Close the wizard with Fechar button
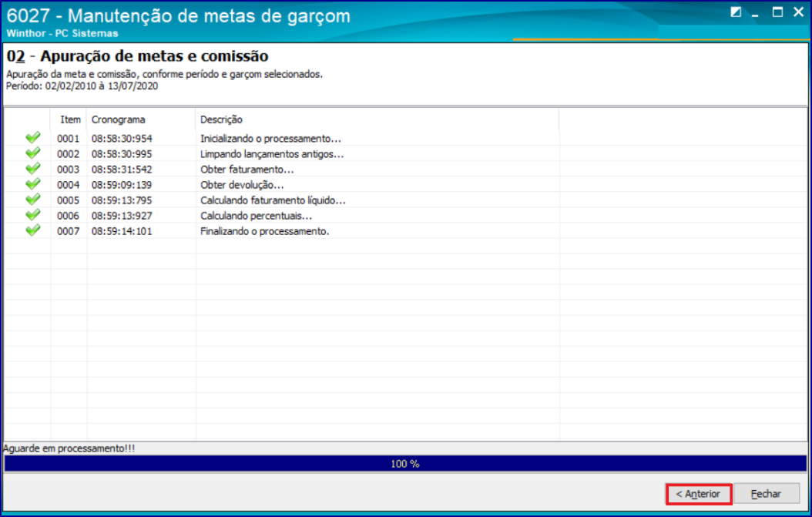This screenshot has width=812, height=517. (x=767, y=494)
